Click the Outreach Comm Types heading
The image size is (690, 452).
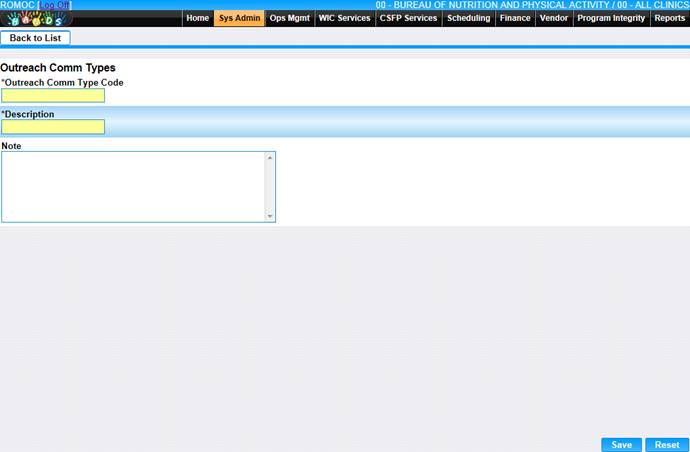point(58,68)
